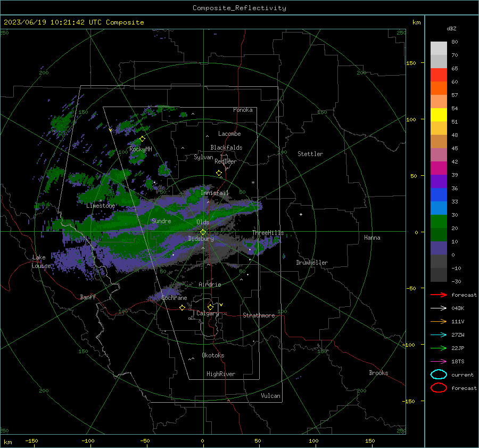Click the Lake Louise label
The height and width of the screenshot is (448, 479).
(42, 262)
